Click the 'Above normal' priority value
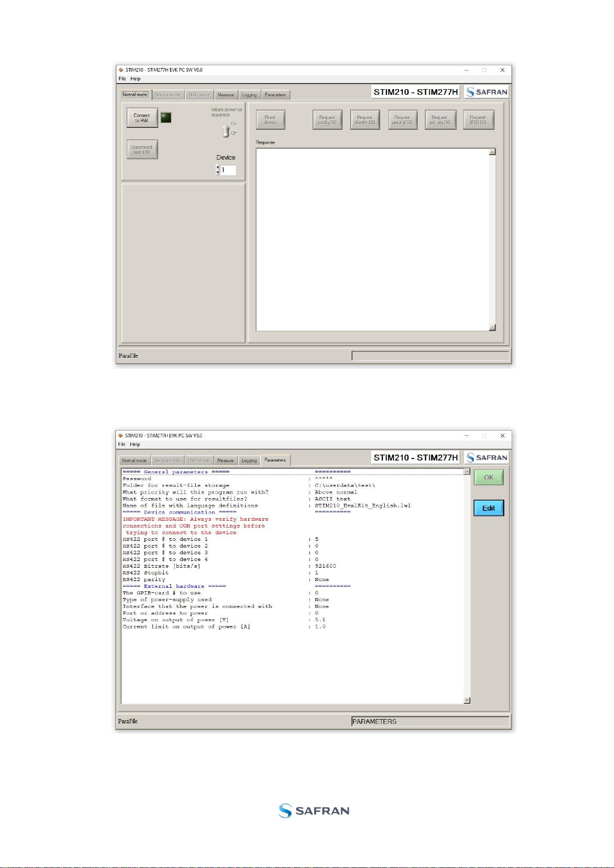614x868 pixels. coord(336,492)
